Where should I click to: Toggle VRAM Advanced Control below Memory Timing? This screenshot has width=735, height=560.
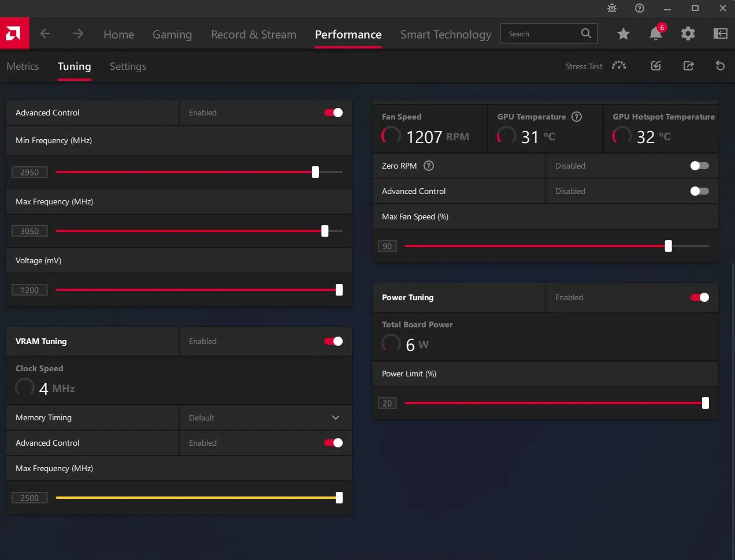(333, 443)
